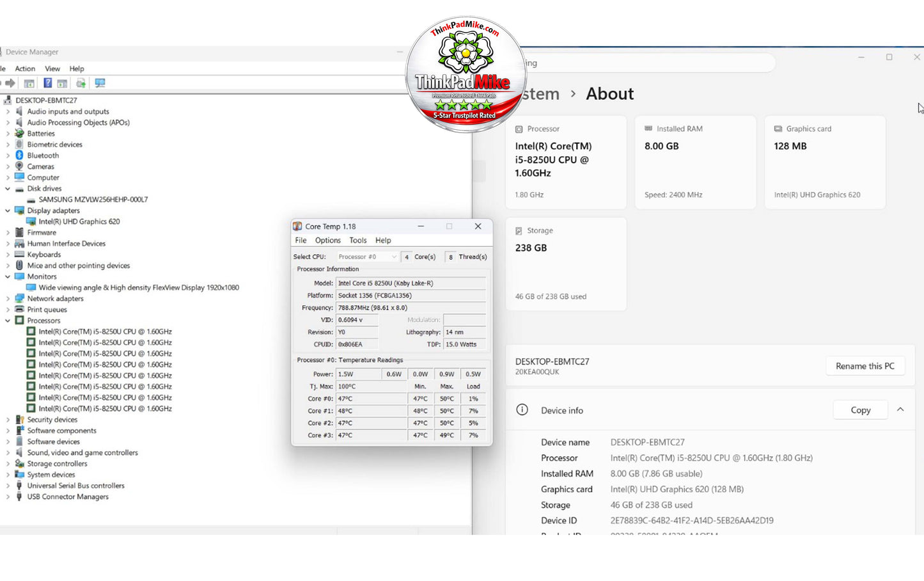Collapse the Processors tree node
Image resolution: width=924 pixels, height=581 pixels.
8,321
